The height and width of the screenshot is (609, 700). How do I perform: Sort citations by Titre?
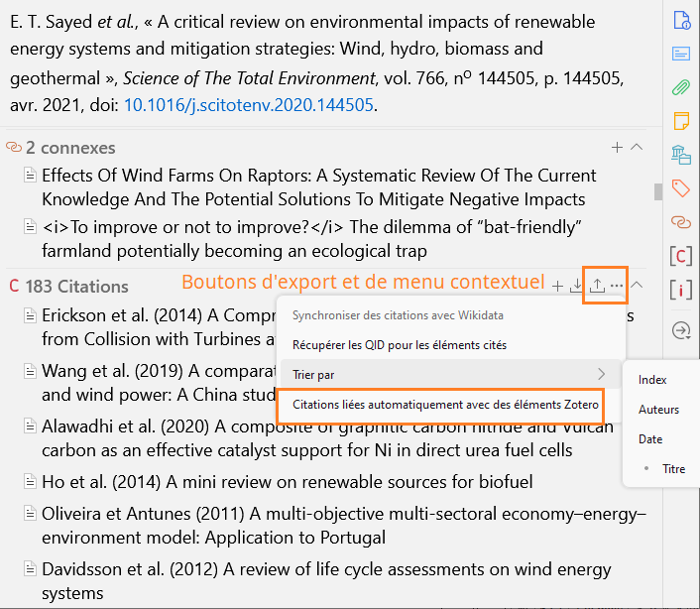click(673, 469)
